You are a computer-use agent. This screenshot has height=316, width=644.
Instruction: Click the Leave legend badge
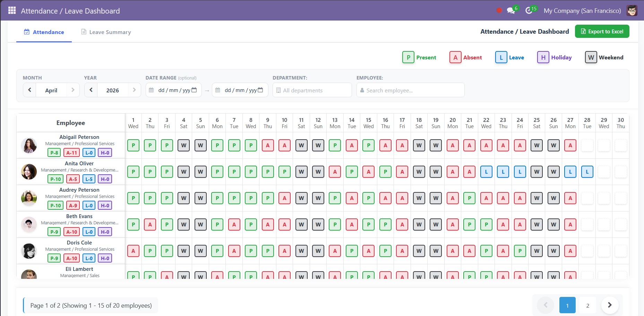(501, 57)
